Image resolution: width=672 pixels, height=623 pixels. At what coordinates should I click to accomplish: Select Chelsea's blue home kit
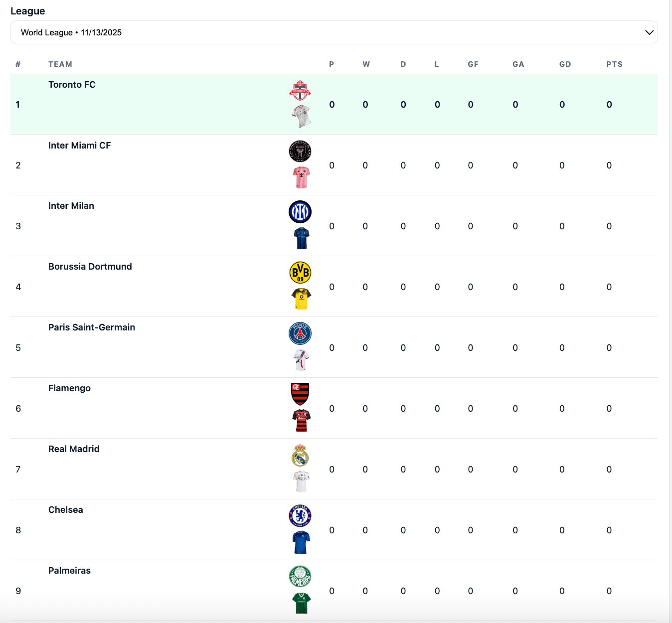[x=301, y=542]
